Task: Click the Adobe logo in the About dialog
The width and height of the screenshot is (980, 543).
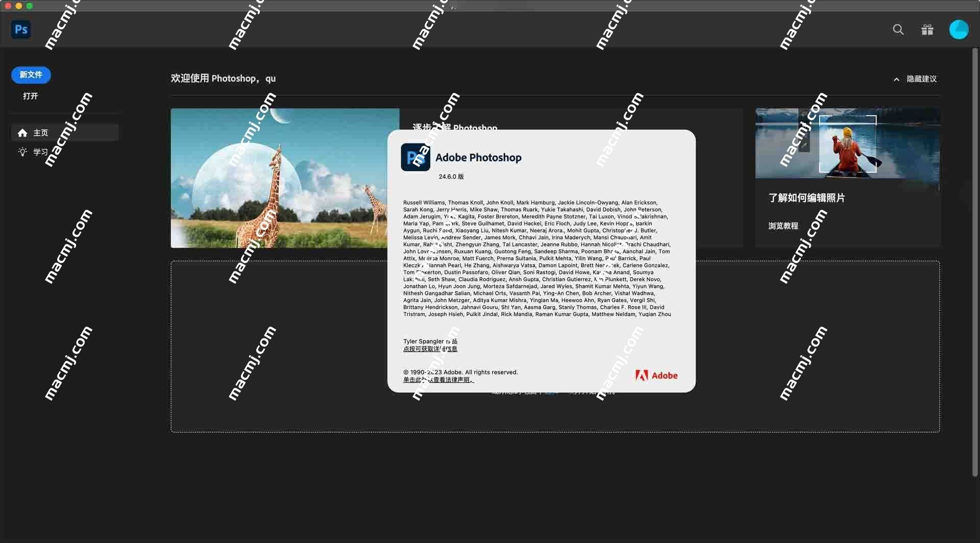Action: click(x=656, y=376)
